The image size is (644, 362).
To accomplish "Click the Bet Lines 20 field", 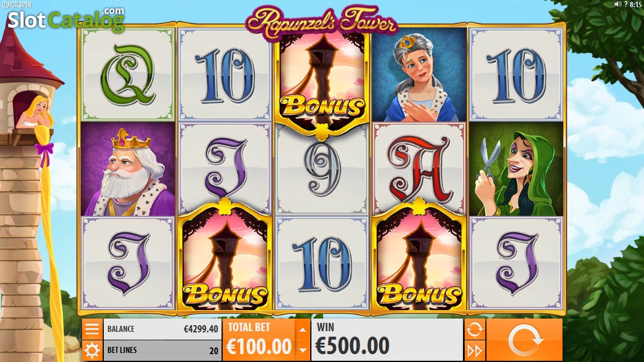I will point(162,351).
